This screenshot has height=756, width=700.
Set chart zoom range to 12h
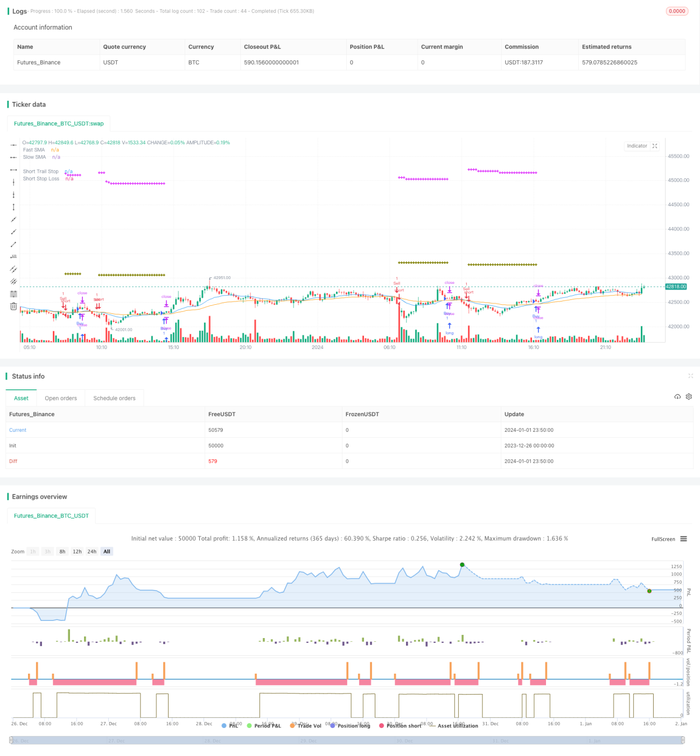77,551
